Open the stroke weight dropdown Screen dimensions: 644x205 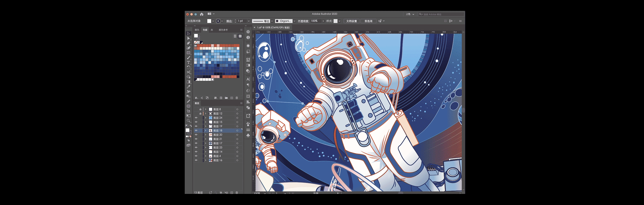249,21
